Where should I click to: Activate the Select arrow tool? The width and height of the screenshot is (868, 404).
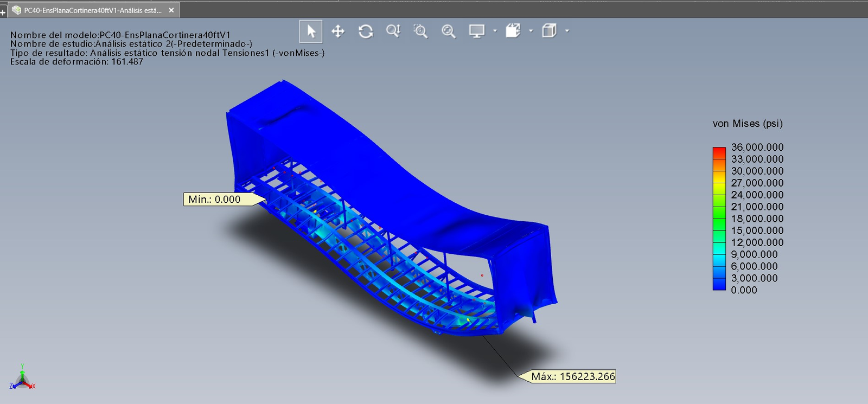(311, 31)
